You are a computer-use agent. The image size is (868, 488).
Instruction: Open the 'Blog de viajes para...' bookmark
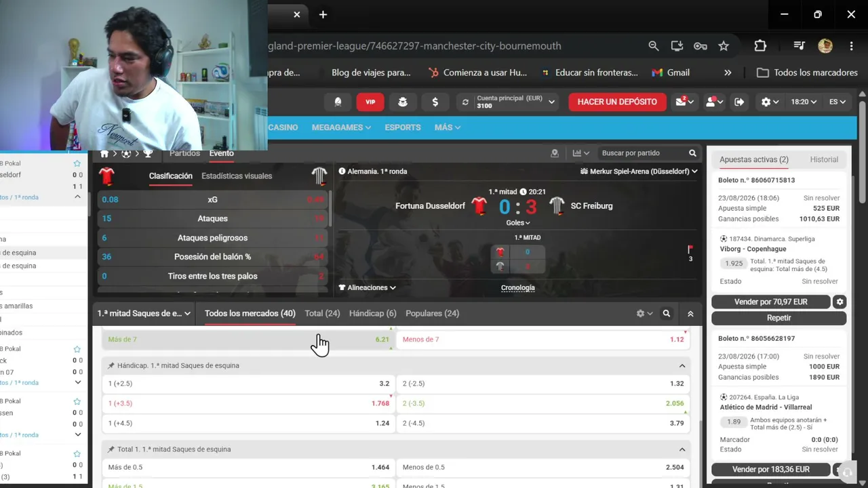pyautogui.click(x=371, y=73)
